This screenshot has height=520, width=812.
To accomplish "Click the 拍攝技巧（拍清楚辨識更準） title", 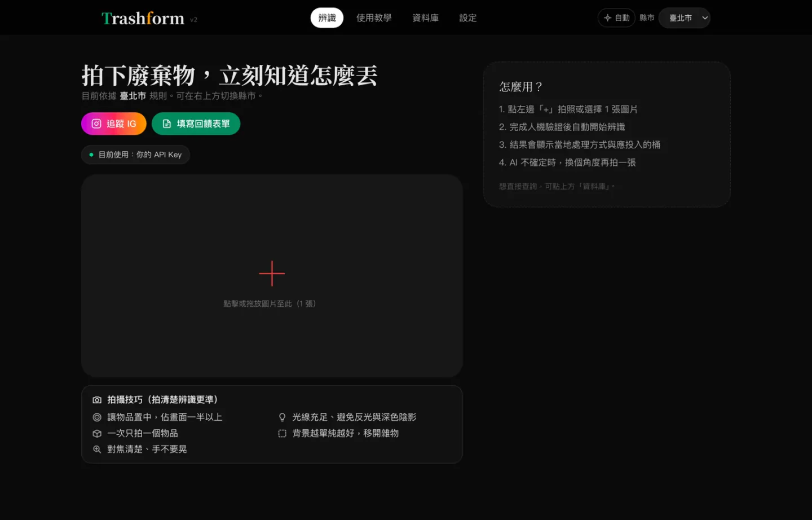I will [162, 400].
